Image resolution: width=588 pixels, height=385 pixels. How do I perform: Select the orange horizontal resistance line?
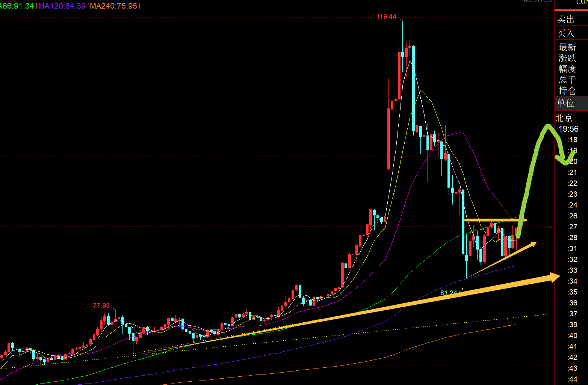(495, 220)
